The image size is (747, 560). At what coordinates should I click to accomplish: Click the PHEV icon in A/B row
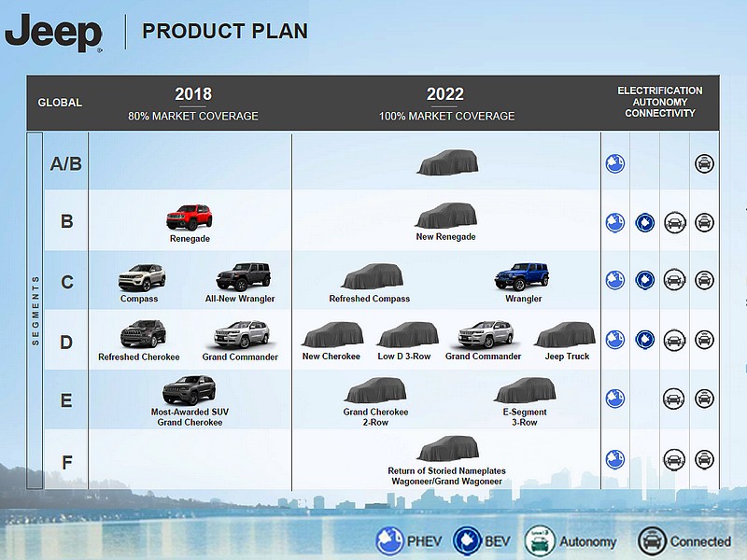(615, 163)
